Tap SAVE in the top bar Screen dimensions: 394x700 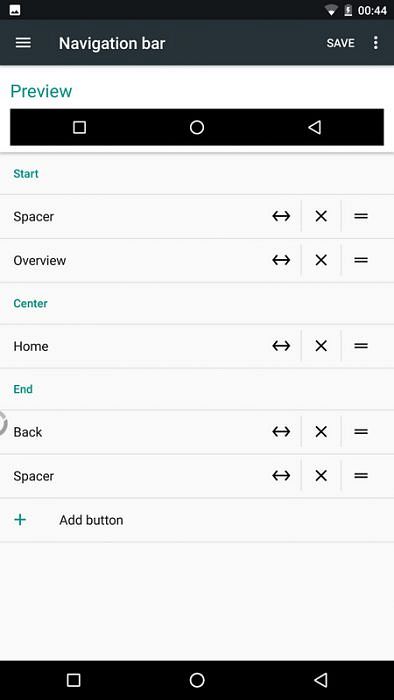[340, 43]
